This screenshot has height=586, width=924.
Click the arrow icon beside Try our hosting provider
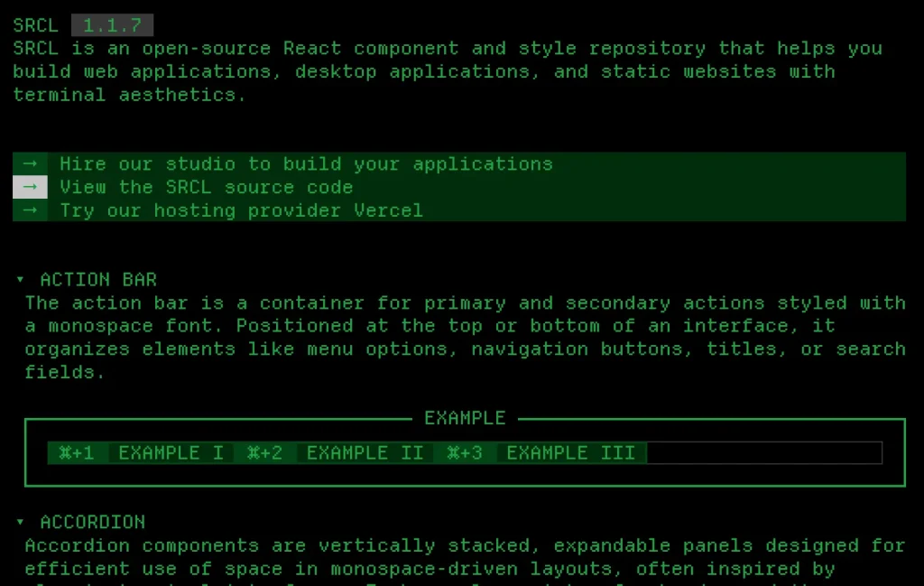pos(30,210)
